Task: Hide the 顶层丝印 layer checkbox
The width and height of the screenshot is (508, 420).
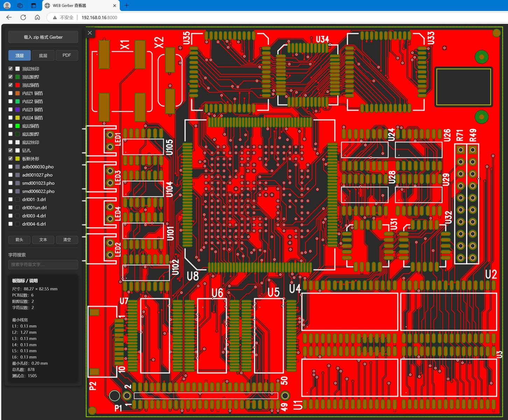Action: pyautogui.click(x=10, y=69)
